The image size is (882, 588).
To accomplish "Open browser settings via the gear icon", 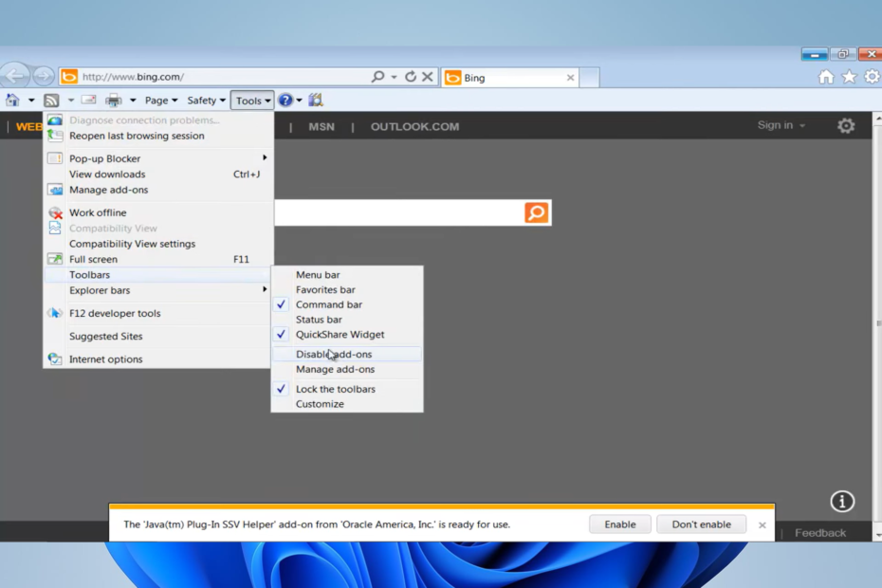I will coord(873,77).
